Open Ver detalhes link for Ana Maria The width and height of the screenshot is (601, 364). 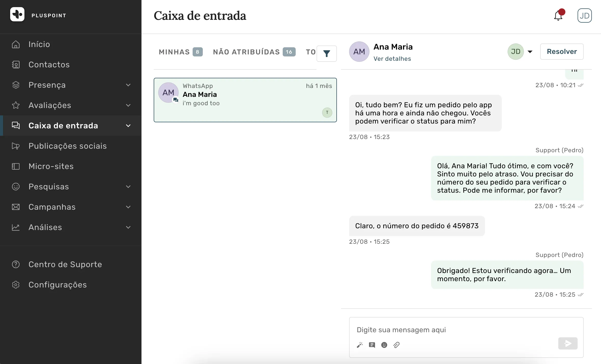(392, 59)
